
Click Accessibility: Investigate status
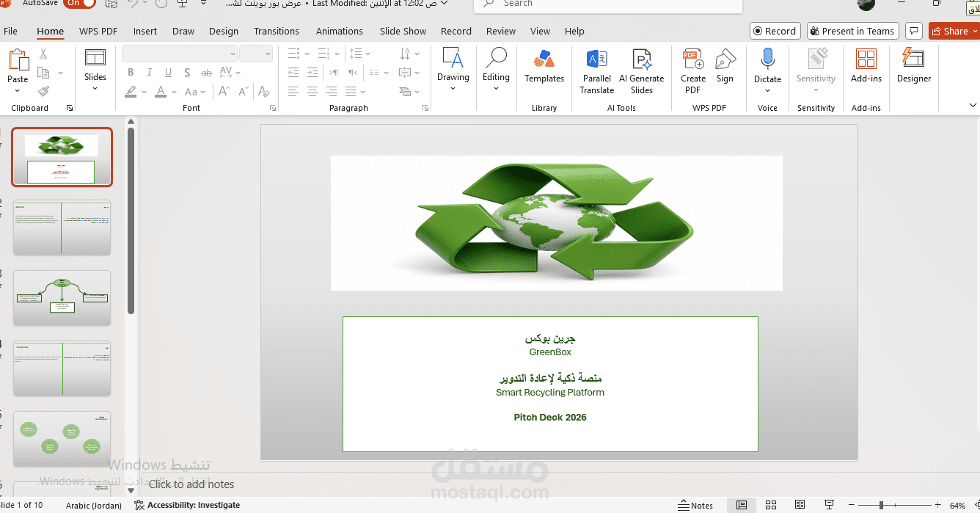click(187, 505)
